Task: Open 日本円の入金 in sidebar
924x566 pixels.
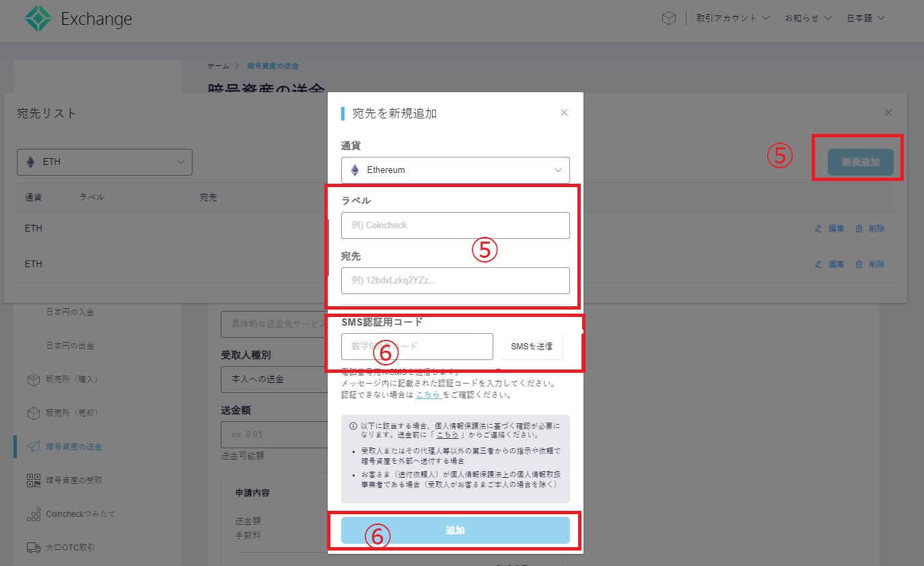Action: tap(70, 312)
